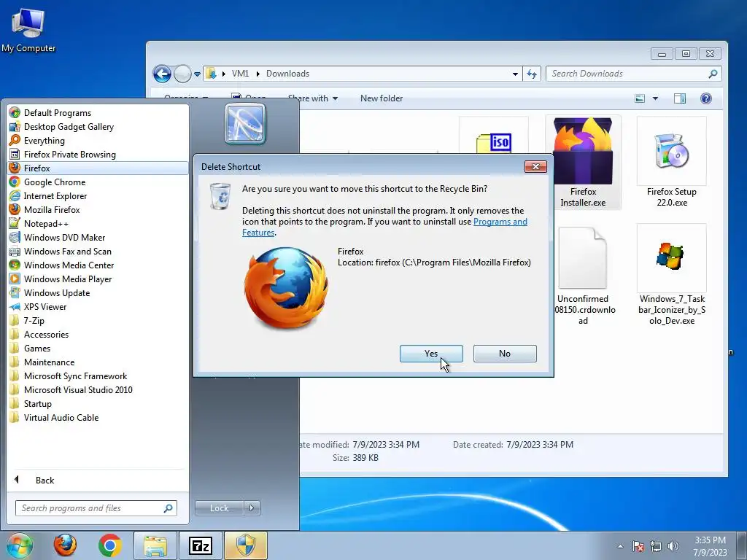Click Downloads in the address bar path
The height and width of the screenshot is (560, 747).
[x=287, y=74]
